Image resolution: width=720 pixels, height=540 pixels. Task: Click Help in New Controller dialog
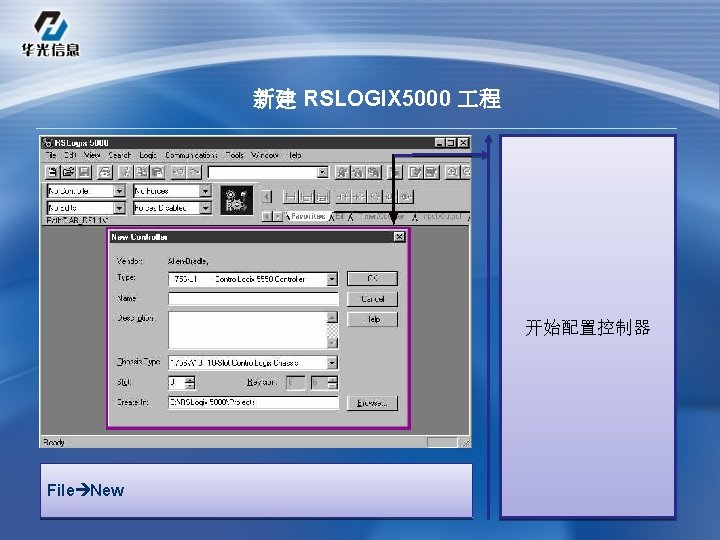pos(372,319)
